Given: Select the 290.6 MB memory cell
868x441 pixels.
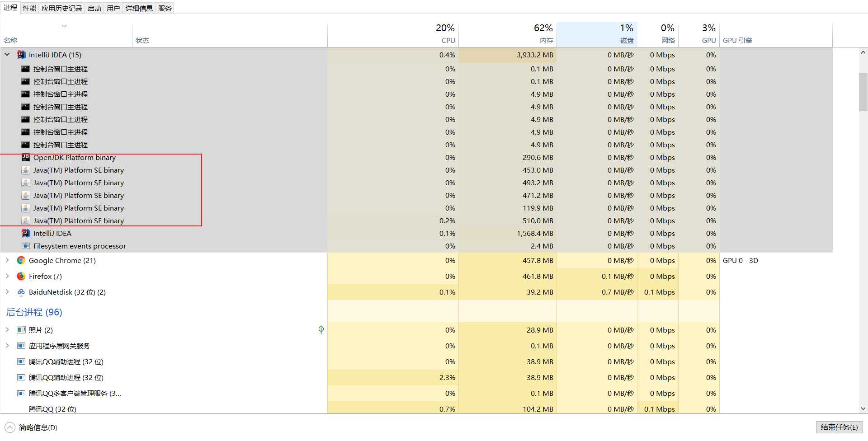Looking at the screenshot, I should point(508,157).
